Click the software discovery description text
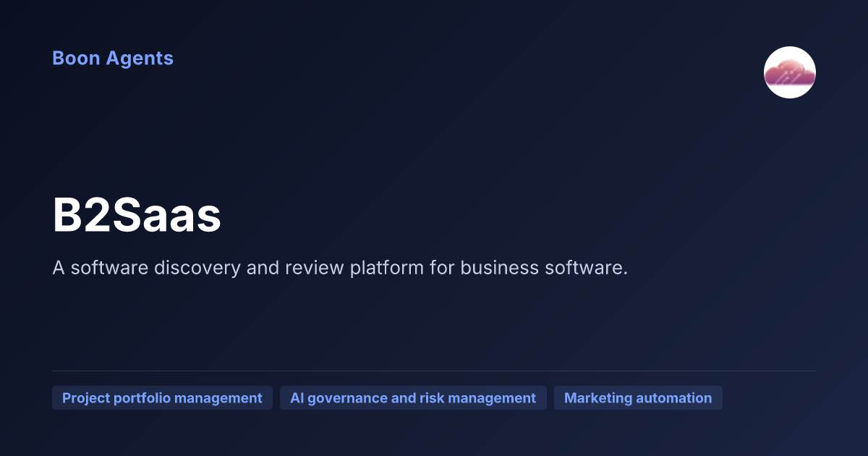This screenshot has height=456, width=868. click(340, 268)
